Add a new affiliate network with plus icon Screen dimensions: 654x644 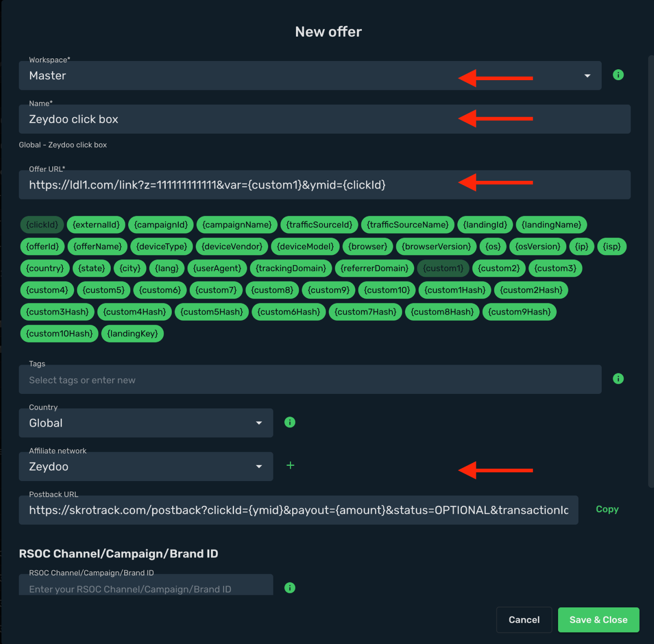(290, 465)
